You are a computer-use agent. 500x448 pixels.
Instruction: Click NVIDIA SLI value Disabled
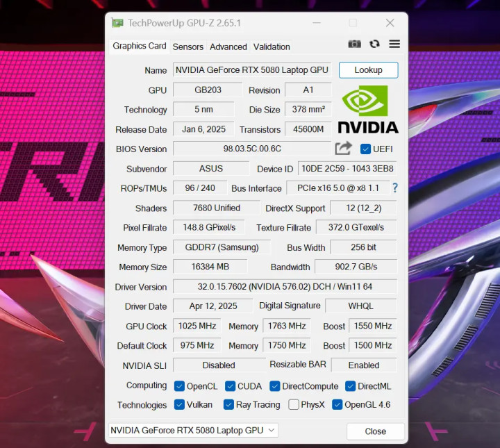(219, 365)
